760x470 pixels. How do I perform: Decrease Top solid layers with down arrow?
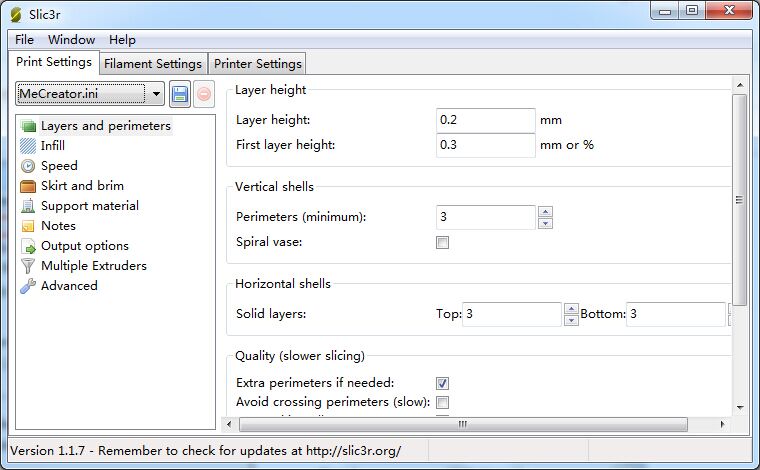click(571, 320)
